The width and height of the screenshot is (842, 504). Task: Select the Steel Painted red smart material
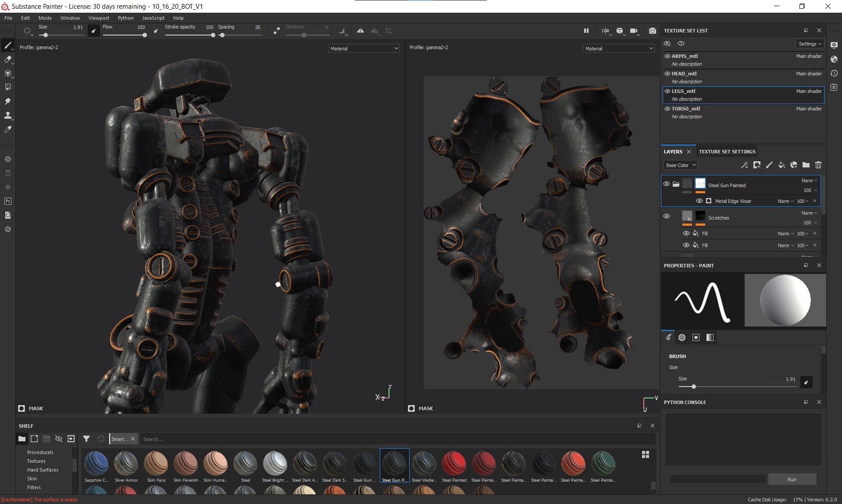pos(454,465)
